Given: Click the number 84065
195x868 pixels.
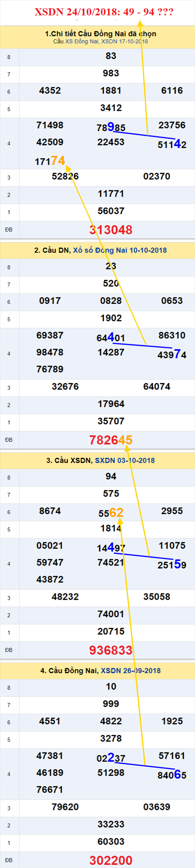Looking at the screenshot, I should [172, 775].
